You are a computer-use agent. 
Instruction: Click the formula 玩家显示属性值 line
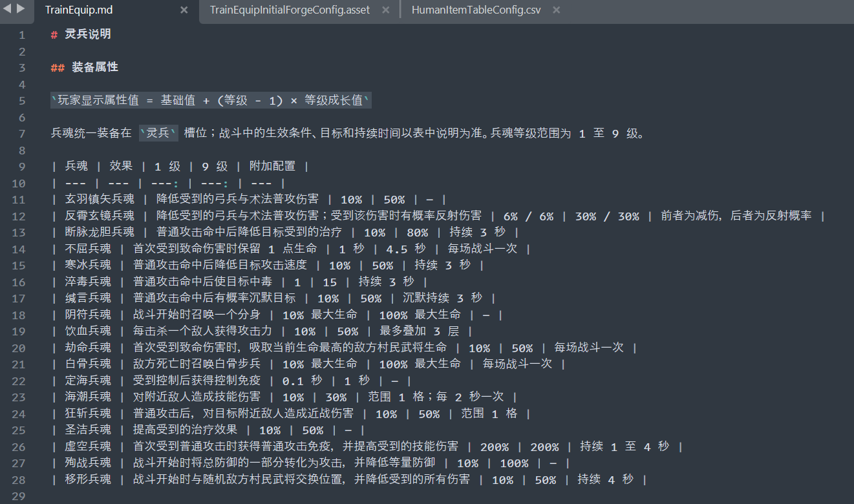point(211,101)
